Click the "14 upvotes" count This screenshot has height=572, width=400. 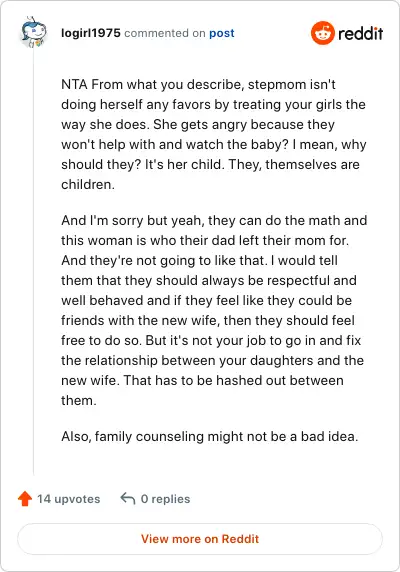point(69,499)
